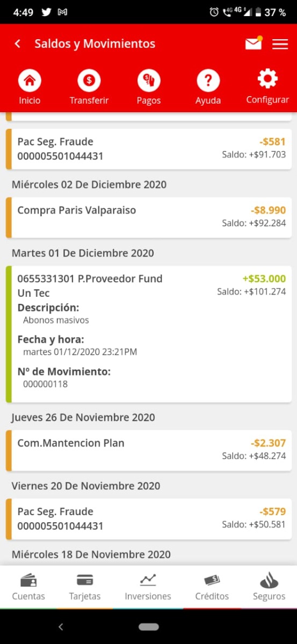Screen dimensions: 297x644
Task: Open the Inversiones tab
Action: coord(148,587)
